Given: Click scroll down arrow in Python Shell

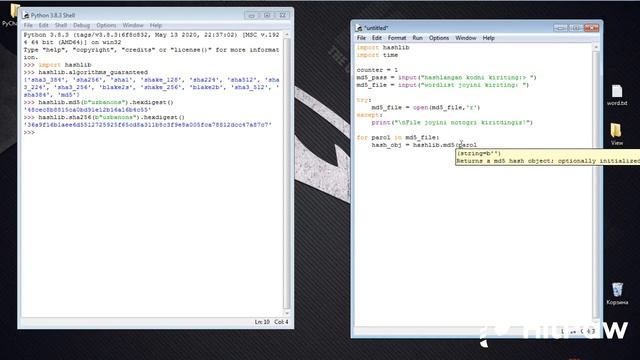Looking at the screenshot, I should (x=287, y=313).
